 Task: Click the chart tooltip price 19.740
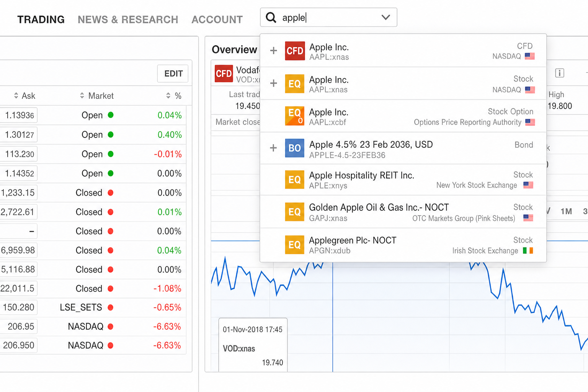tap(273, 363)
